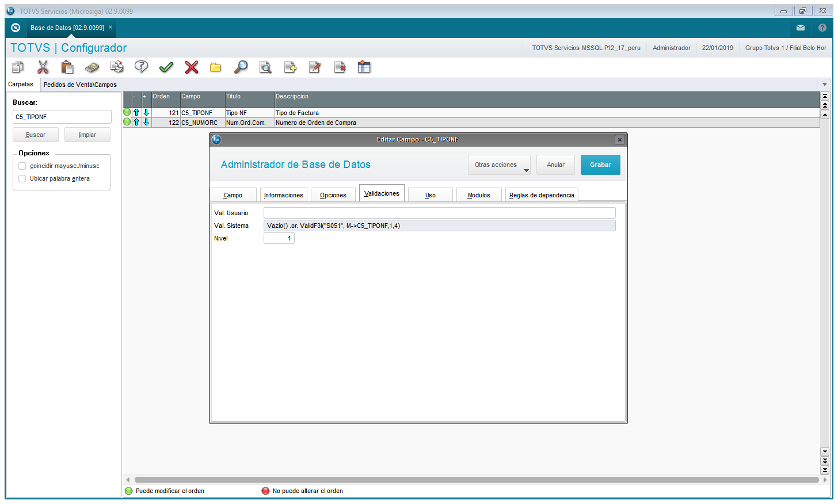The width and height of the screenshot is (838, 504).
Task: Switch to the Campo tab
Action: pos(233,195)
